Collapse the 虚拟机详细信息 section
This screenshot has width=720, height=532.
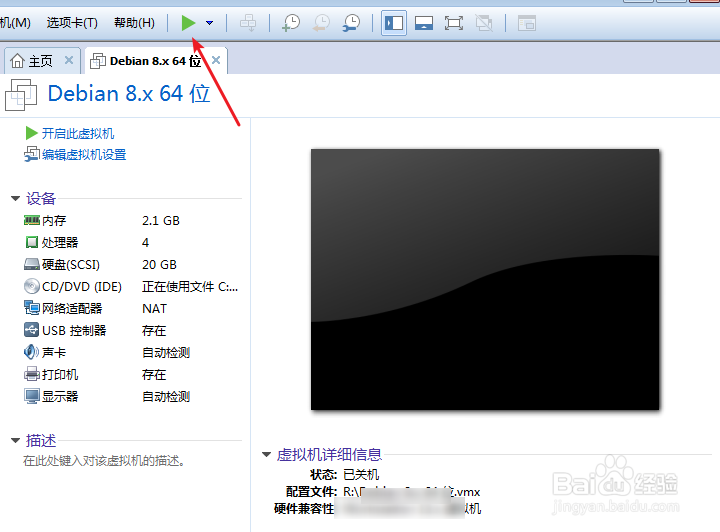tap(266, 455)
